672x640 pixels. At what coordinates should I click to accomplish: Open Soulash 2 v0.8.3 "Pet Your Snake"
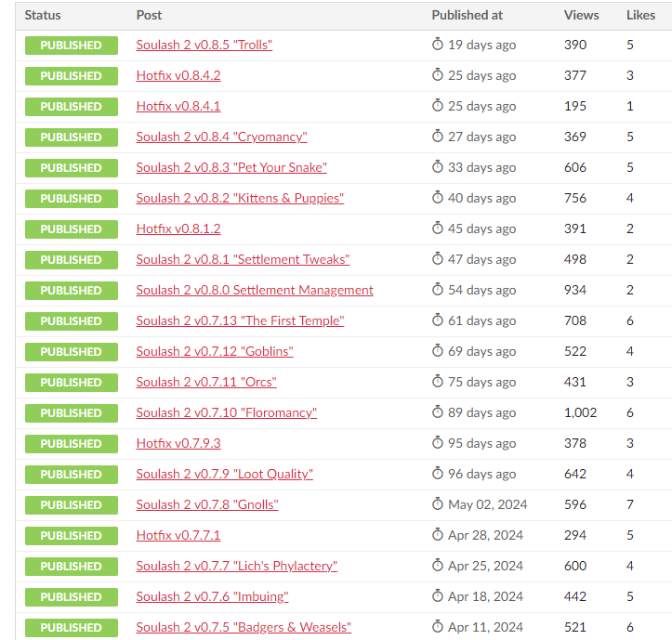[x=231, y=167]
